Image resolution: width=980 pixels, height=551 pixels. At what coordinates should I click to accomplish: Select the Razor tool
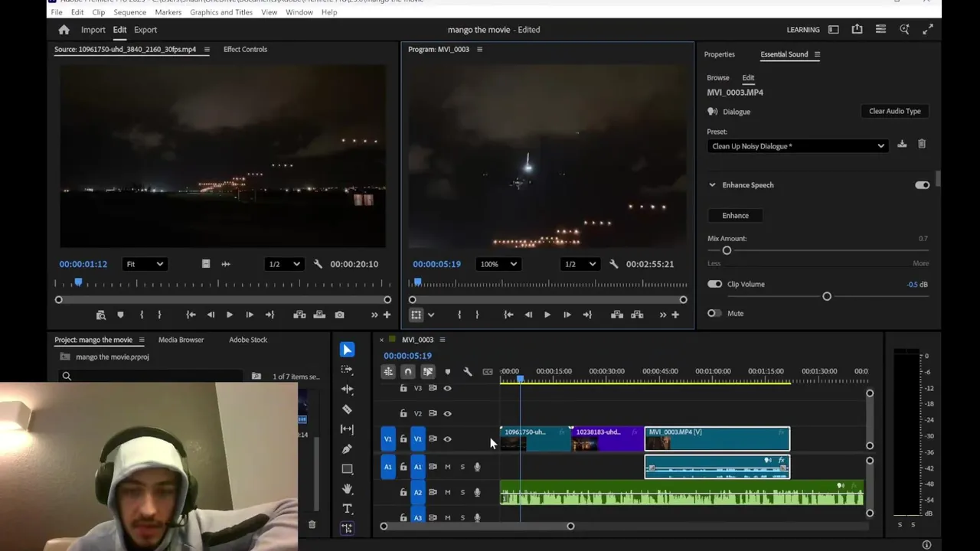tap(348, 409)
